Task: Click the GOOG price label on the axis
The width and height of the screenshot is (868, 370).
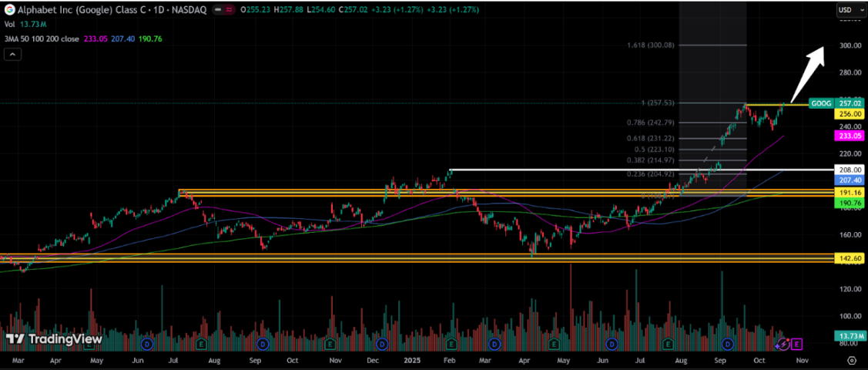Action: click(x=819, y=103)
